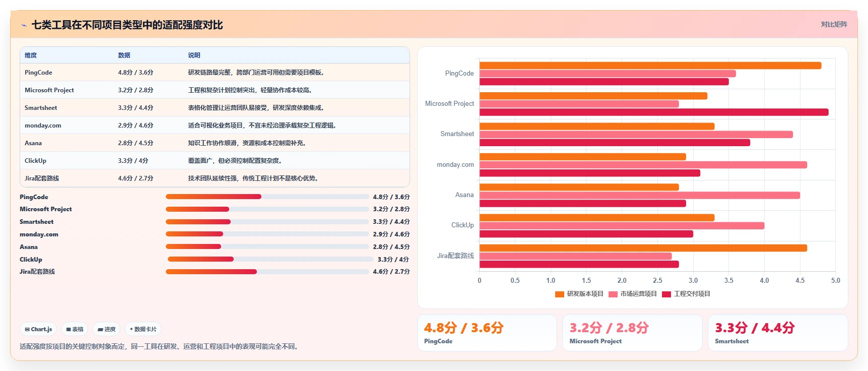
Task: Click table value 4.6分 / 2.7分 for Jira
Action: click(136, 178)
